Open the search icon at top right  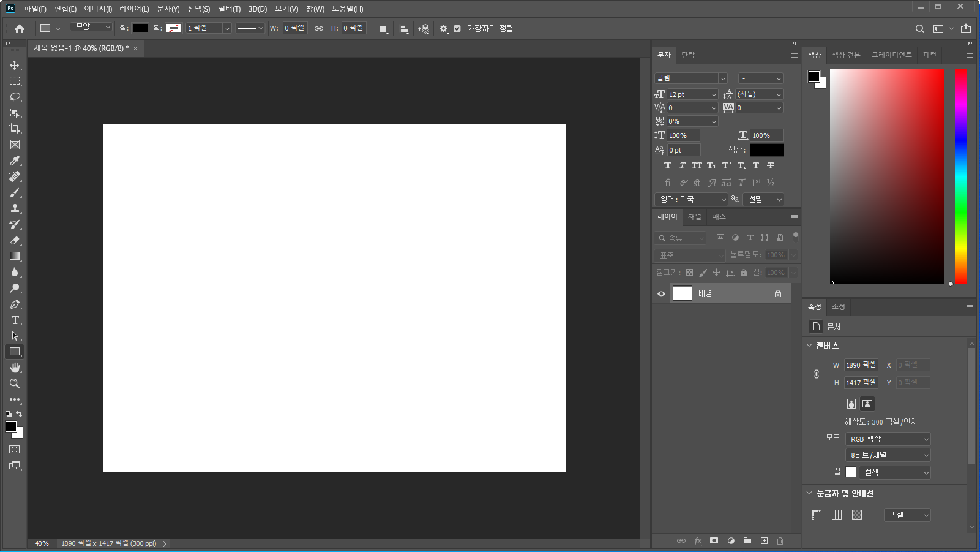tap(919, 29)
